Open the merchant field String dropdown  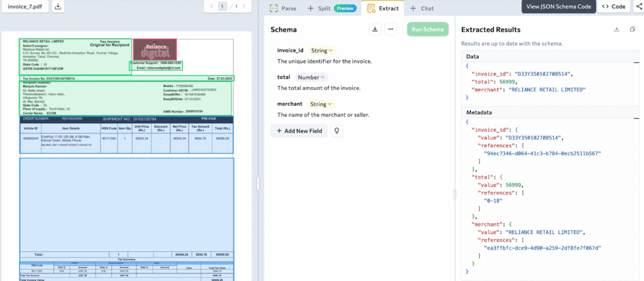click(x=322, y=104)
